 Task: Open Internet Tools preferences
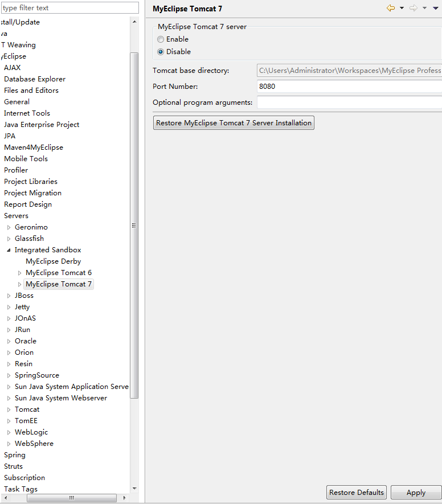click(x=27, y=113)
